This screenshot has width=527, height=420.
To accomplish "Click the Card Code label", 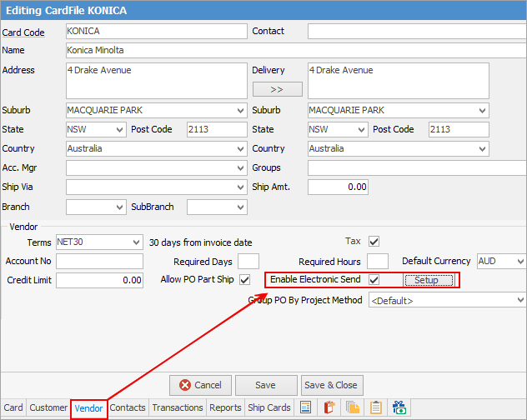I will click(x=23, y=32).
